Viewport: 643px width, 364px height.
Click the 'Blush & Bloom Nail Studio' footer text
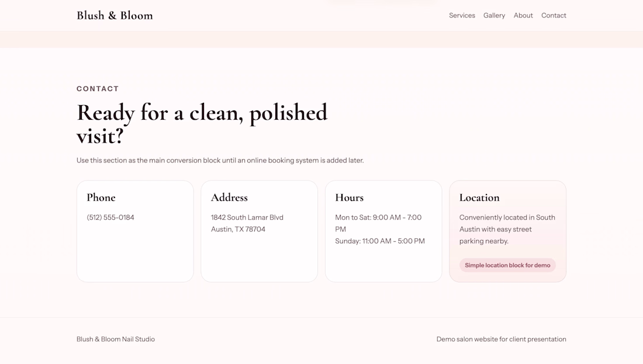[x=116, y=339]
